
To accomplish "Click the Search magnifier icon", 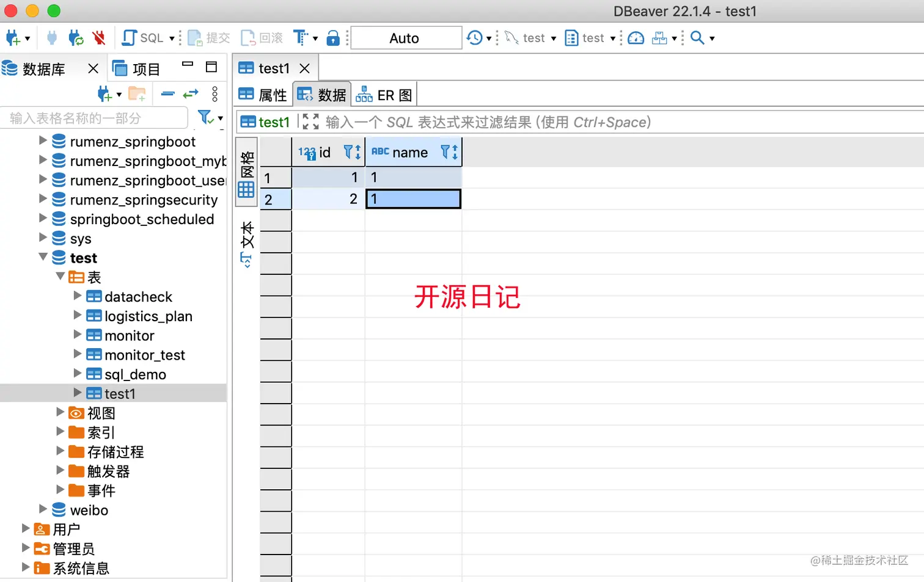I will 697,38.
